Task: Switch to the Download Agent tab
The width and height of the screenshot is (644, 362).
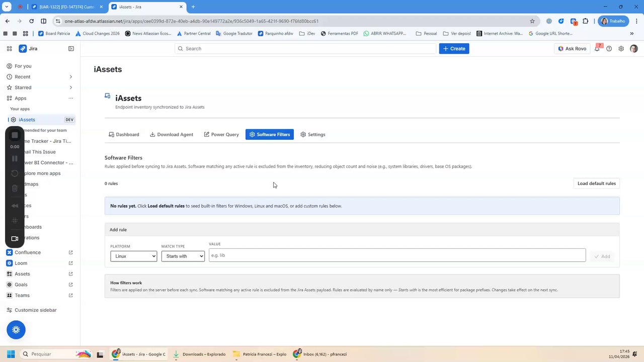Action: click(x=172, y=135)
